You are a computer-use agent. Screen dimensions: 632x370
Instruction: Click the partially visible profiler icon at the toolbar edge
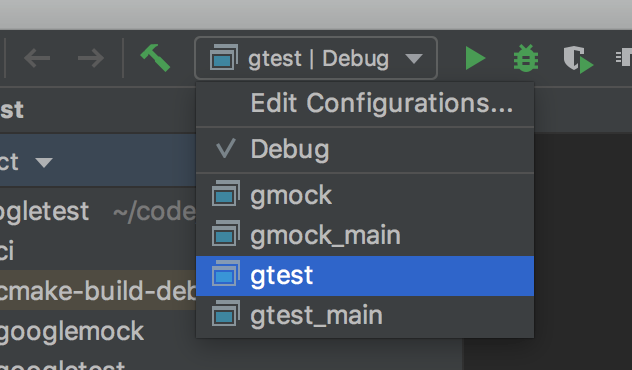624,57
